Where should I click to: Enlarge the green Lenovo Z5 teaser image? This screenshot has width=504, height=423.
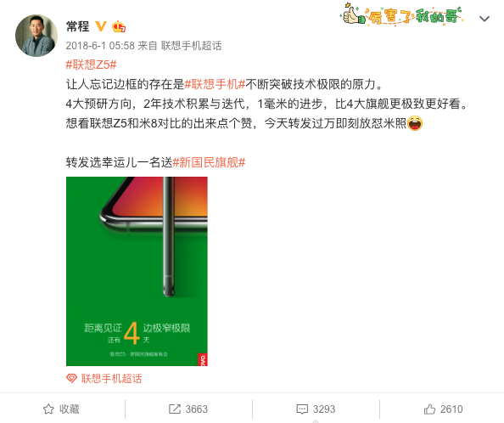[x=137, y=271]
